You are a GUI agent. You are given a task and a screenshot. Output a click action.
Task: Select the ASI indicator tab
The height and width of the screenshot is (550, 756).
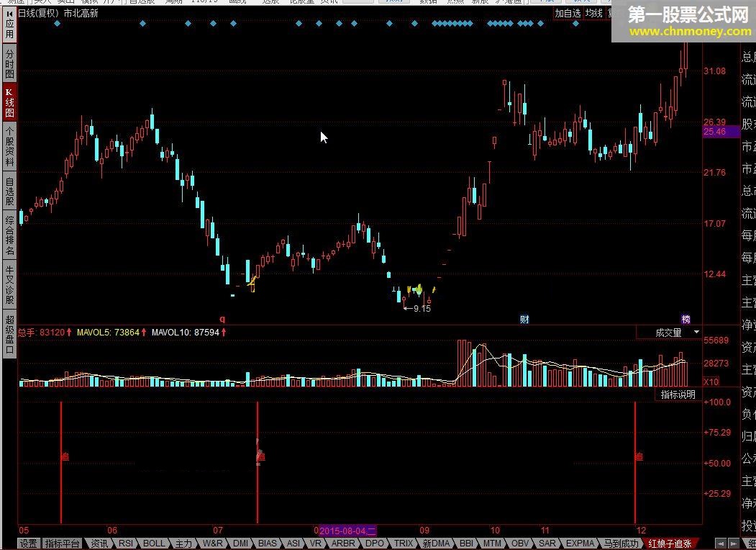coord(293,544)
